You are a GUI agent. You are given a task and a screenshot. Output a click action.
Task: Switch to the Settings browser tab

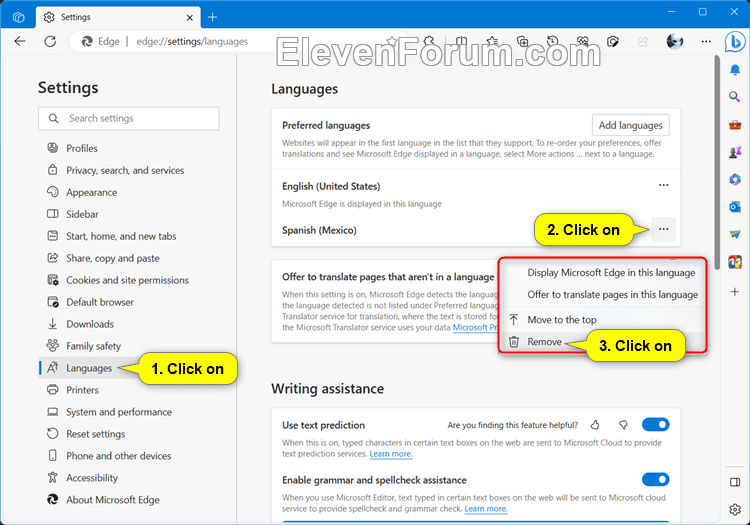[118, 18]
